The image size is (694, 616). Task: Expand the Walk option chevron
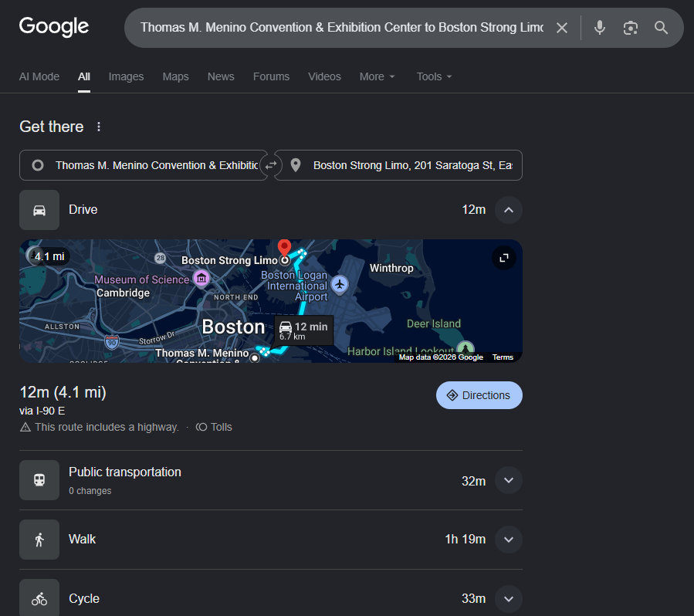[x=509, y=540]
